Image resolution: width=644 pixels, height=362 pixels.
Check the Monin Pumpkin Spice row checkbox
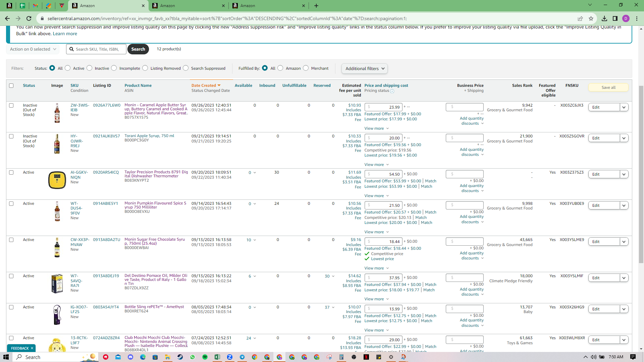[11, 203]
